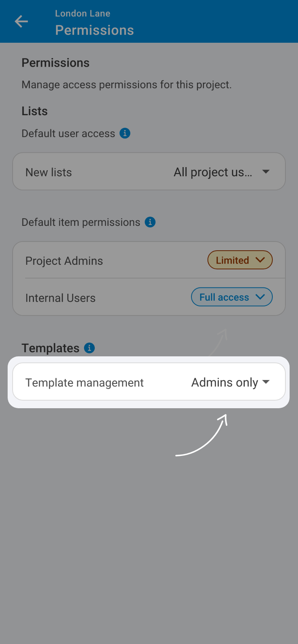Expand the Limited permission dropdown for Project Admins

click(240, 260)
